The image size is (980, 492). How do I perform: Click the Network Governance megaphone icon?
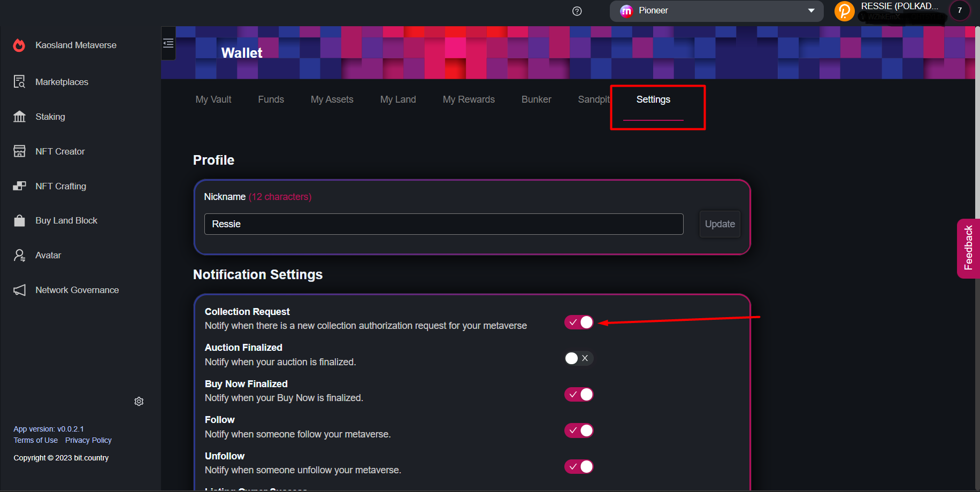pos(19,290)
